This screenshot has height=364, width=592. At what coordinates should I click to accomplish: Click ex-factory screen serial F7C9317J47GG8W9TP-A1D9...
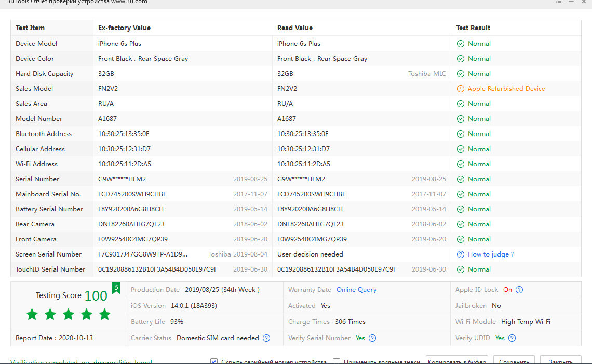pos(143,254)
